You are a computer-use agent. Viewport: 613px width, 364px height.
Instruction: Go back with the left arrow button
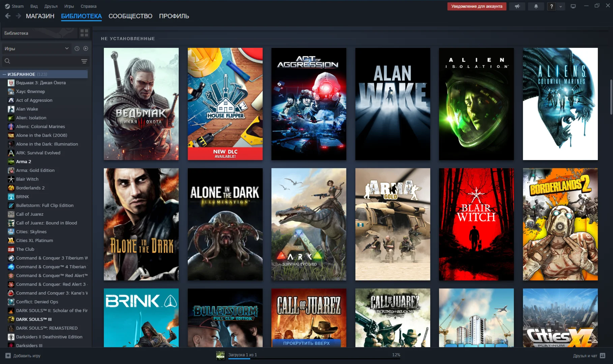click(x=8, y=16)
